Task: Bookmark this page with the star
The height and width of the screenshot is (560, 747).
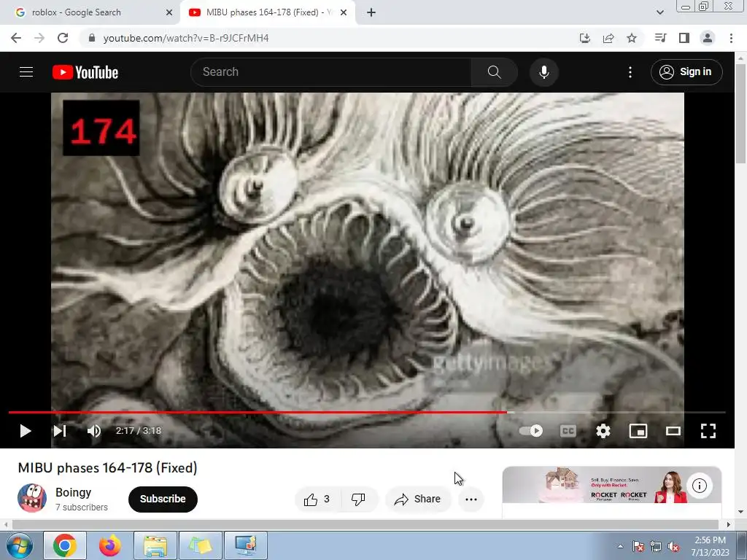Action: (x=632, y=38)
